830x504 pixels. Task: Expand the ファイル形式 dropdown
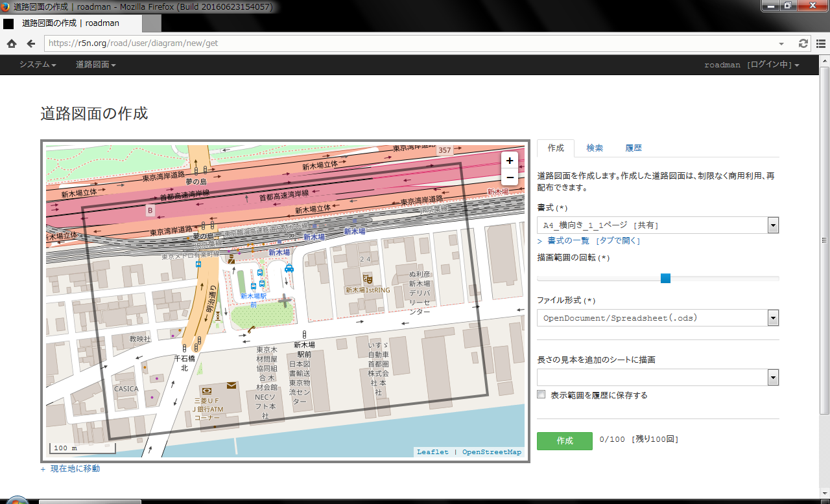tap(658, 318)
